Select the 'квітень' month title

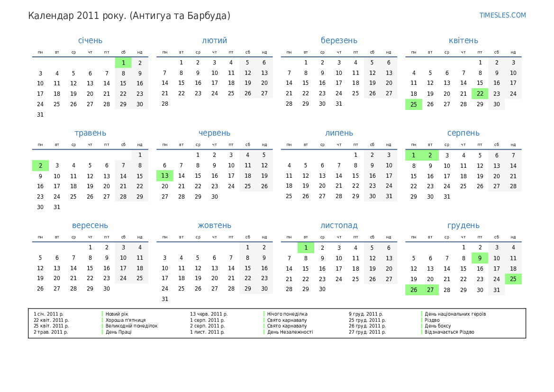463,41
